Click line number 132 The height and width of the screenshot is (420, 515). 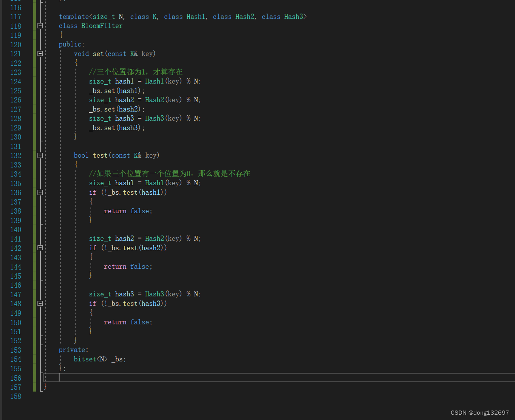pos(16,155)
